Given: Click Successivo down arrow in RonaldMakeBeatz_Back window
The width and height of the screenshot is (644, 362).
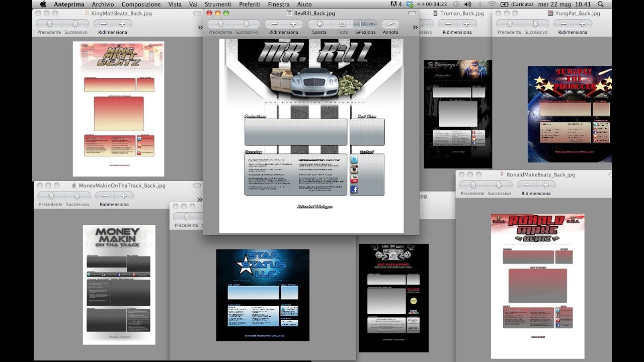Looking at the screenshot, I should [499, 185].
